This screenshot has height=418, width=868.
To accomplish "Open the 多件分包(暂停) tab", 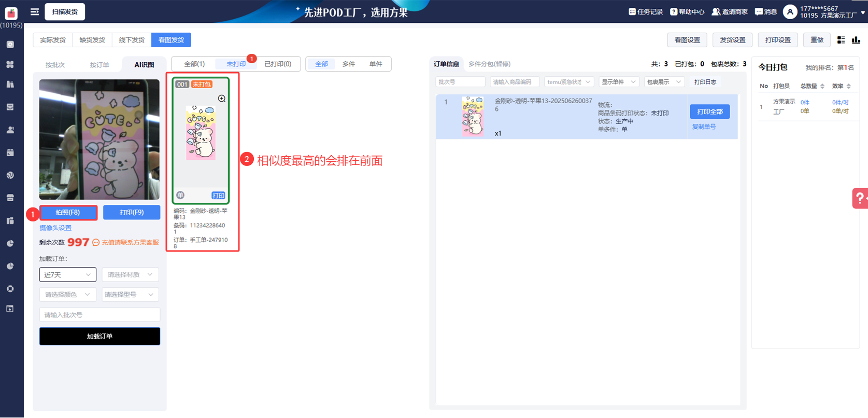I will [x=489, y=64].
